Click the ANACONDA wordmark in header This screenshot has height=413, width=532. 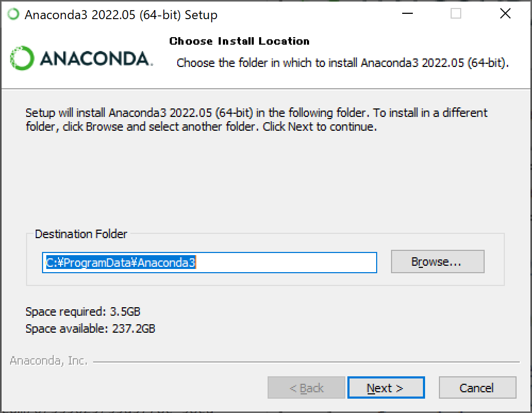point(96,58)
